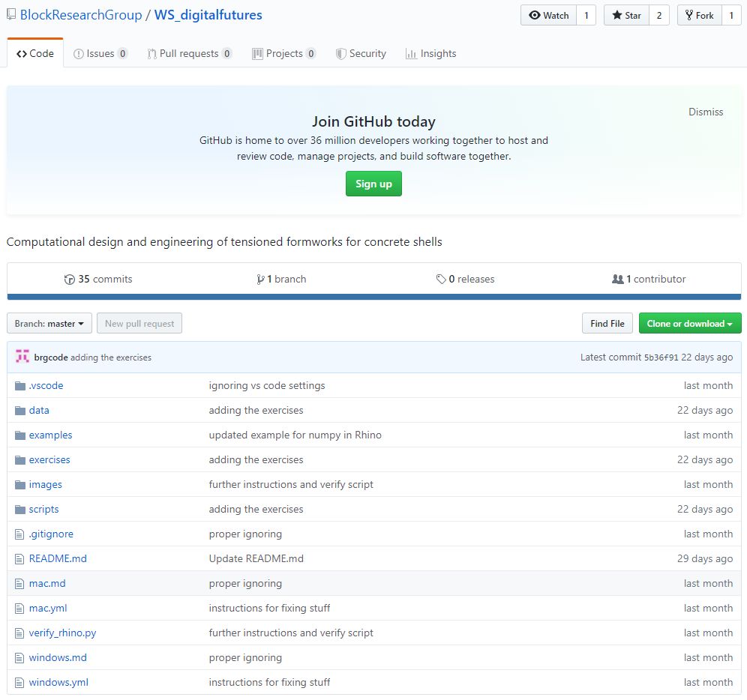The image size is (747, 700).
Task: Click the mac.yml file icon
Action: 19,609
